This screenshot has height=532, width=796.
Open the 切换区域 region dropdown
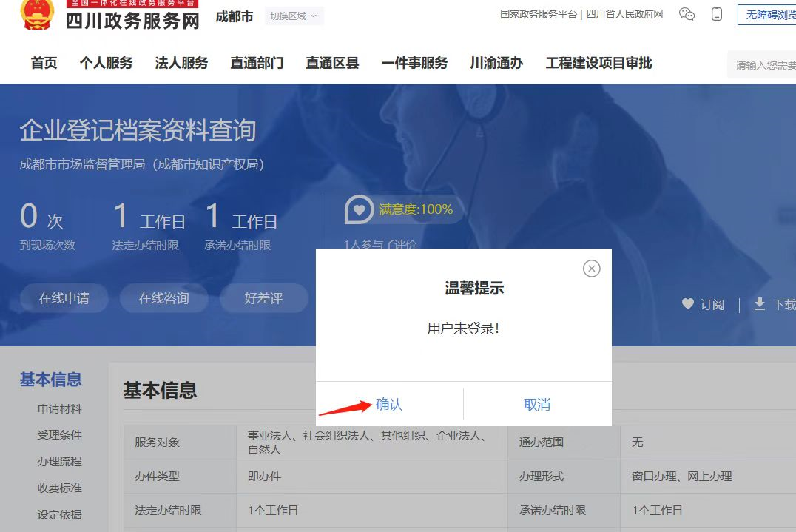pyautogui.click(x=294, y=16)
